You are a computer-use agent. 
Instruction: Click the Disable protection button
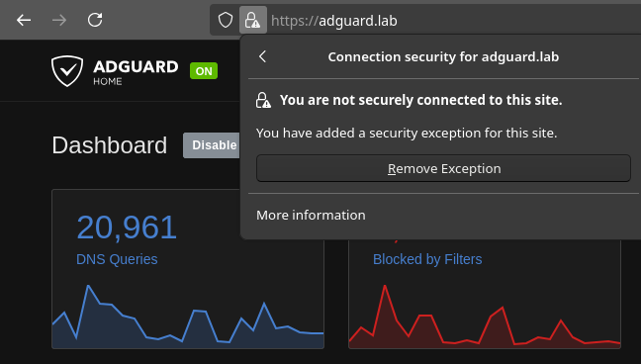[x=212, y=145]
